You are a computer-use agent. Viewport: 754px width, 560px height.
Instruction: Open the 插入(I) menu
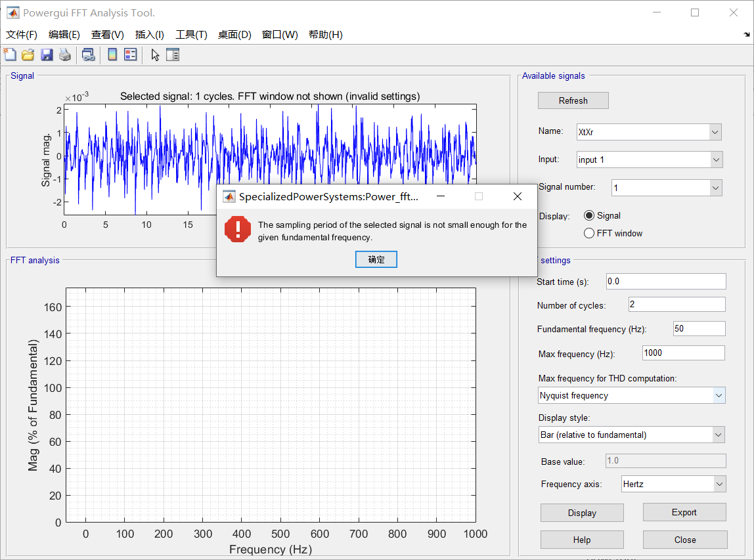[x=150, y=35]
